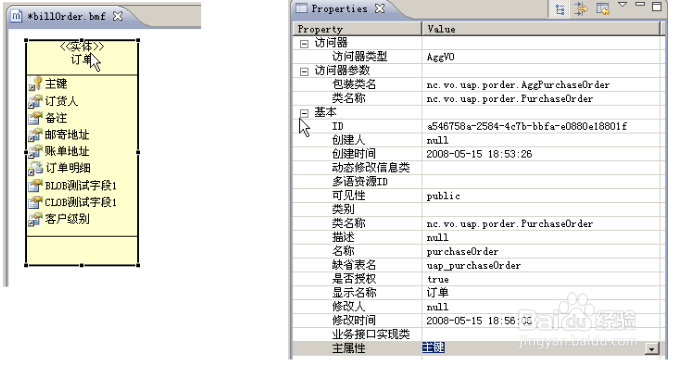Click the Properties view icon
Screen dimensions: 676x365
(x=300, y=8)
